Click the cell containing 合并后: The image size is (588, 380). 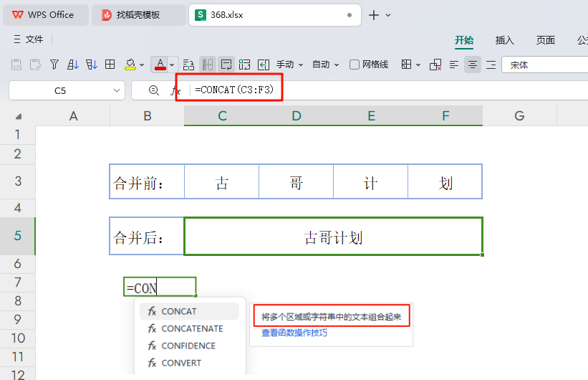pyautogui.click(x=147, y=236)
